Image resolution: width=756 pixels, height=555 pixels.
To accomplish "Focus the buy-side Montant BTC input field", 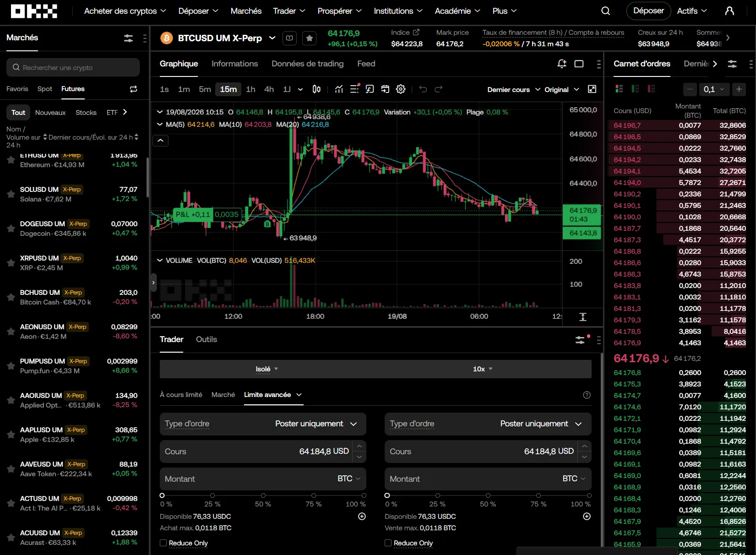I will click(263, 479).
